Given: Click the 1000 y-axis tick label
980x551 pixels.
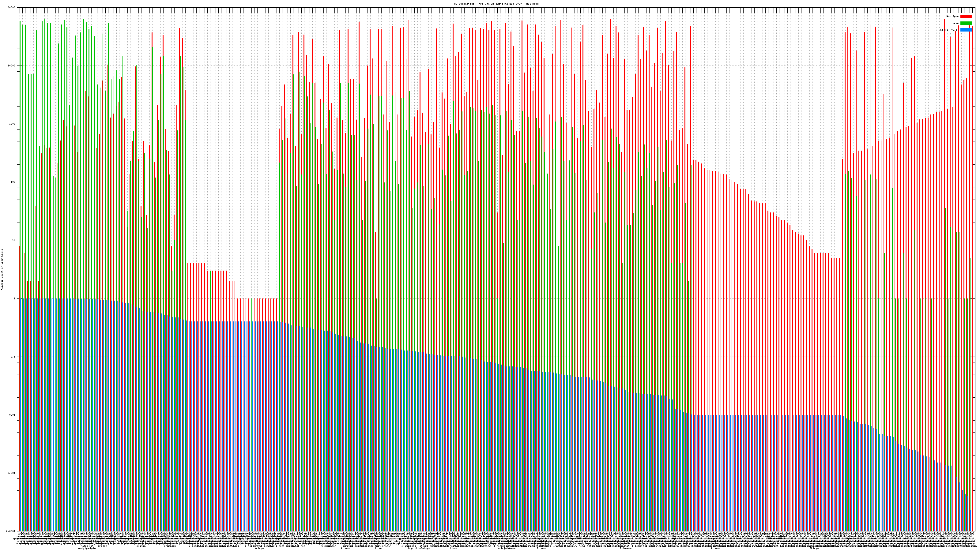Looking at the screenshot, I should (12, 124).
